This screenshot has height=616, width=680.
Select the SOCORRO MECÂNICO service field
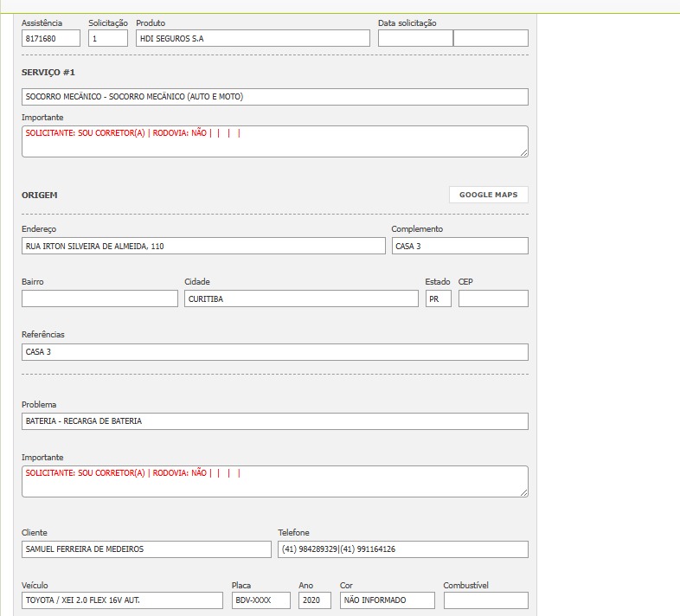tap(274, 97)
